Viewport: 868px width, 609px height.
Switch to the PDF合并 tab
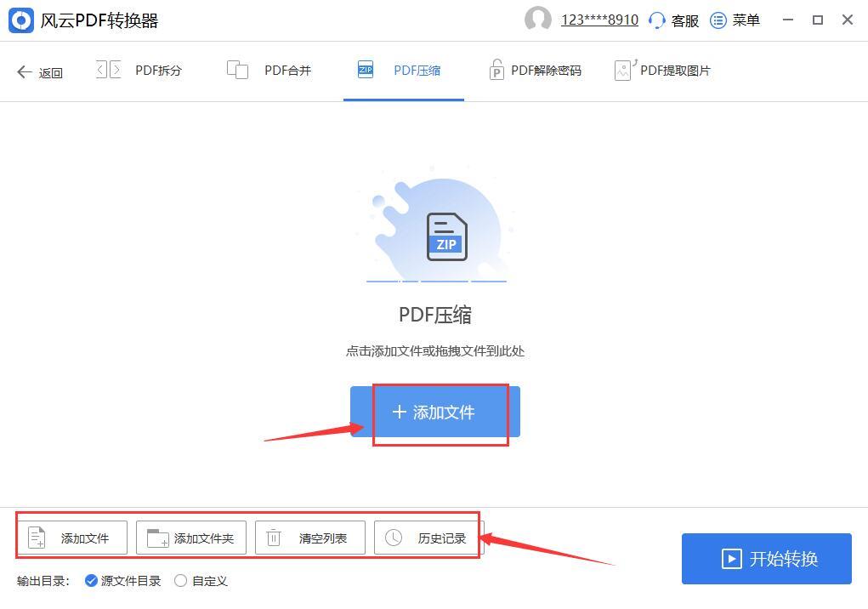(269, 71)
